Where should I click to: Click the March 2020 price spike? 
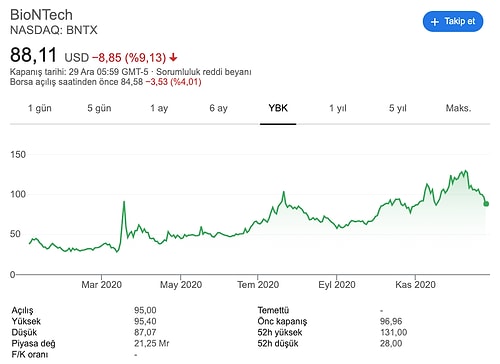tap(124, 202)
